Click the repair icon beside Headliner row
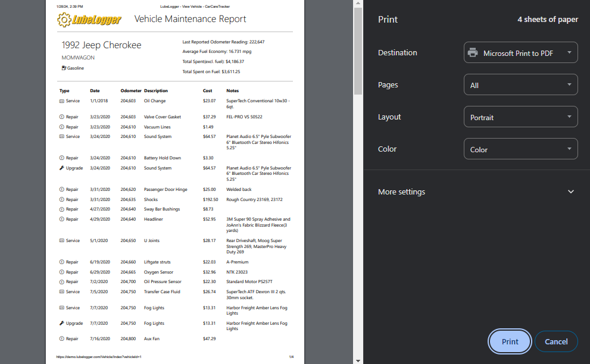The height and width of the screenshot is (364, 590). (x=62, y=219)
